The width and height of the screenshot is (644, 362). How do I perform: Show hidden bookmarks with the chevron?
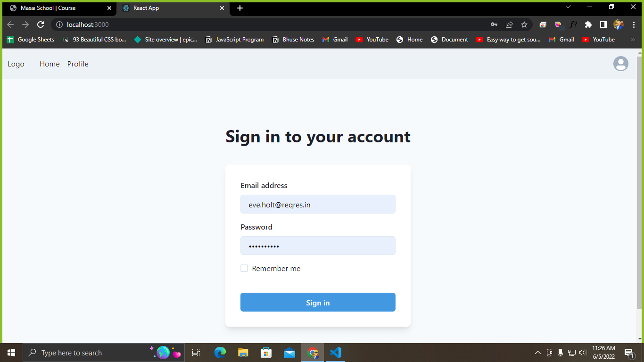pyautogui.click(x=633, y=40)
